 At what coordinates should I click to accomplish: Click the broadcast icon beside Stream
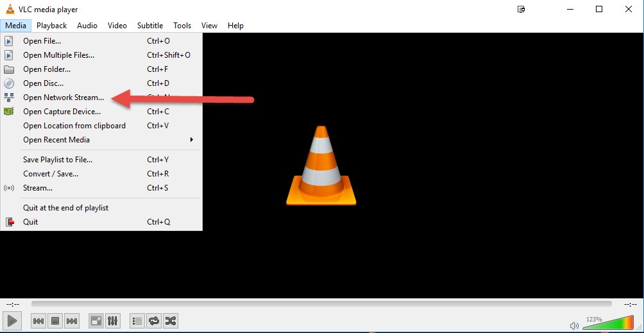click(x=8, y=187)
